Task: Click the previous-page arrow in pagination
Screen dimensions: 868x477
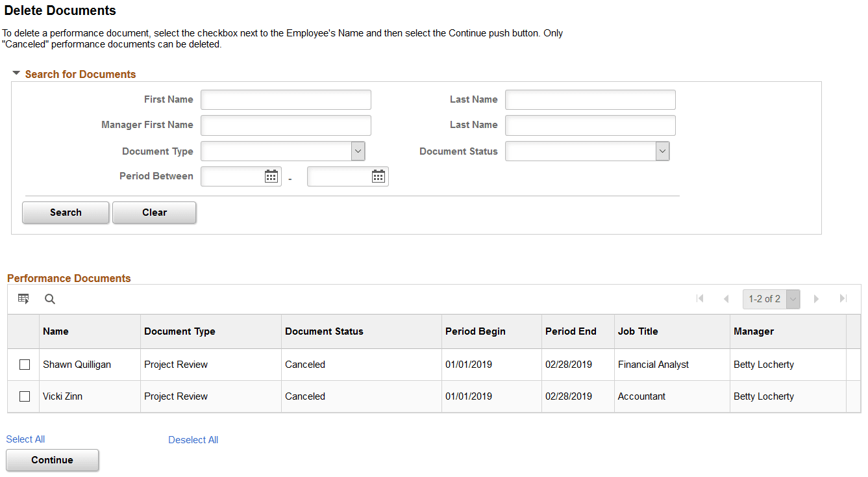Action: pos(726,298)
